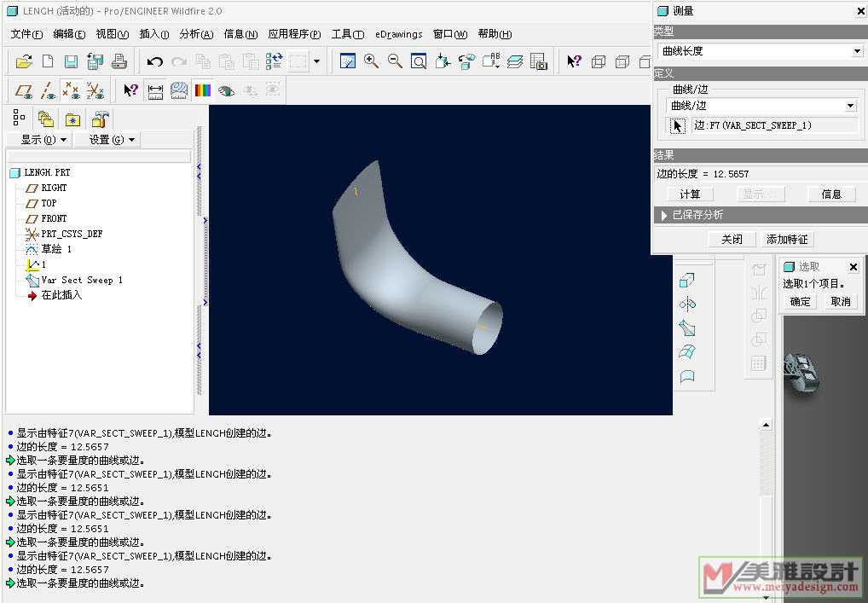Switch to hidden line display
This screenshot has width=868, height=603.
(622, 61)
